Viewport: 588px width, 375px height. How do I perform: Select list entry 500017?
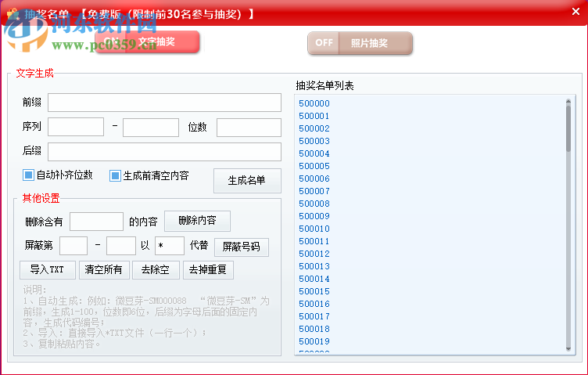point(314,316)
